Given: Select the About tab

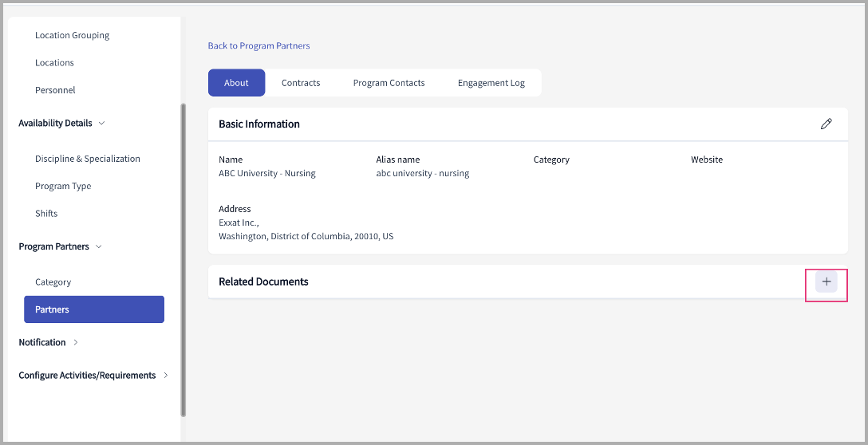Looking at the screenshot, I should 236,83.
